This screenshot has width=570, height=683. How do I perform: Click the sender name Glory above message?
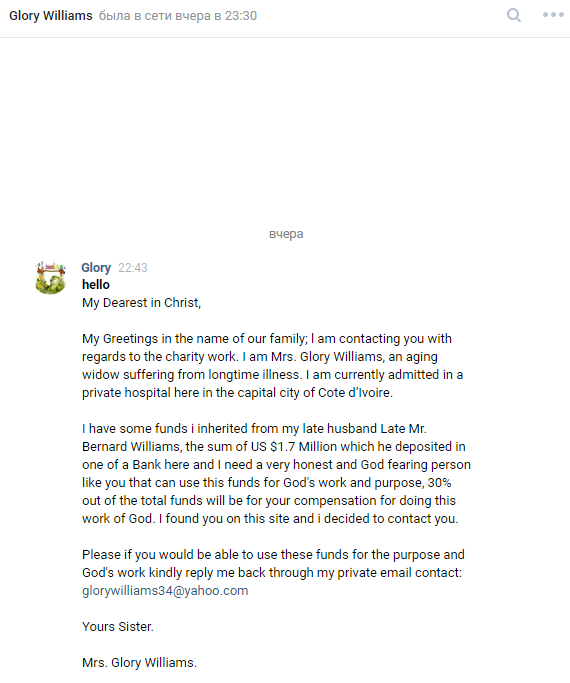[x=96, y=267]
